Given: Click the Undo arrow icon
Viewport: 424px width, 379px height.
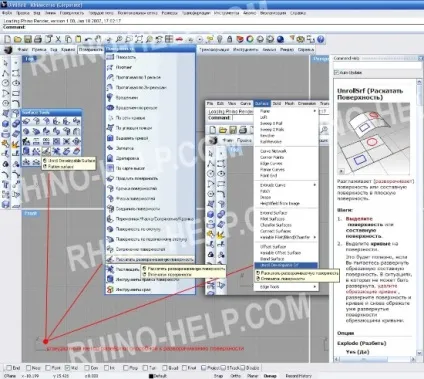Looking at the screenshot, I should pos(88,39).
